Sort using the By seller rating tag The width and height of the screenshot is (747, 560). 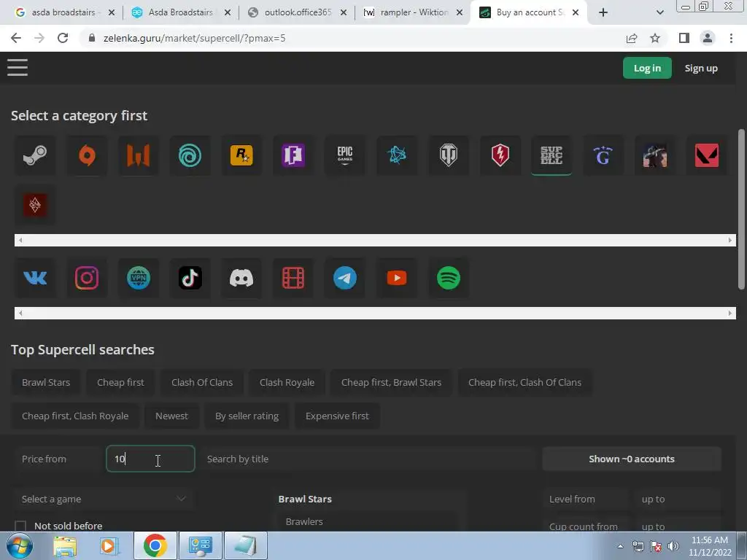pyautogui.click(x=247, y=416)
